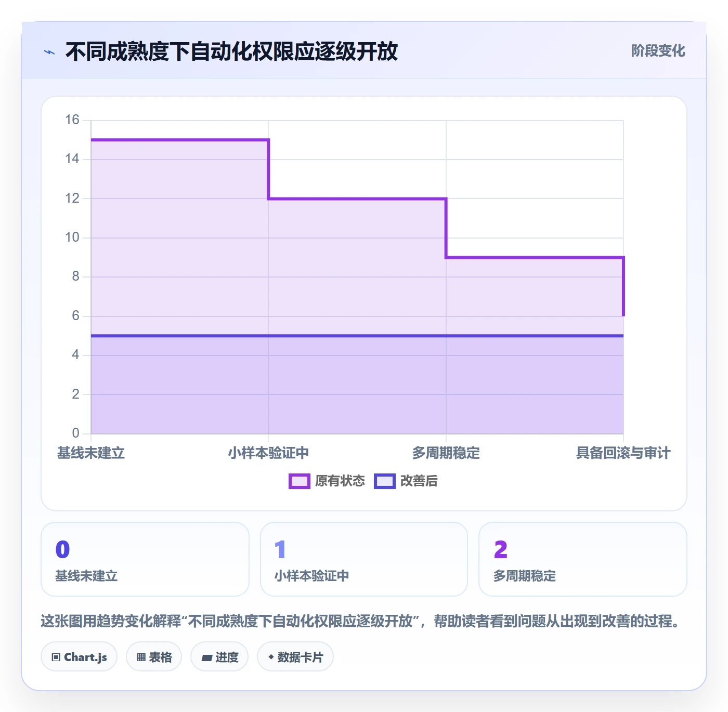The height and width of the screenshot is (712, 728).
Task: Click the 改善后 legend label
Action: [419, 481]
